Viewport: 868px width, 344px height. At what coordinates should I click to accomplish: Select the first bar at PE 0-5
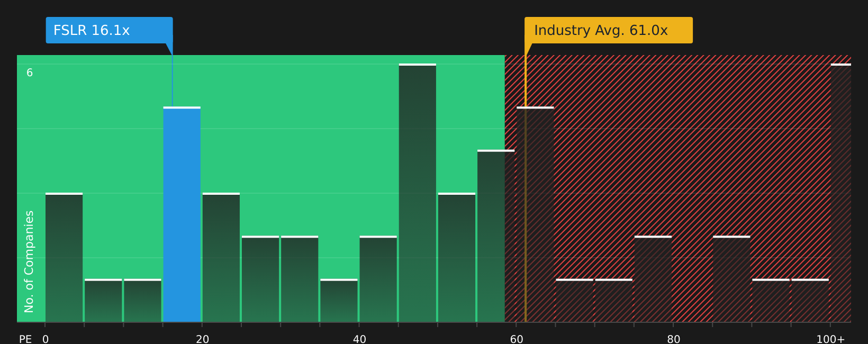pos(64,257)
